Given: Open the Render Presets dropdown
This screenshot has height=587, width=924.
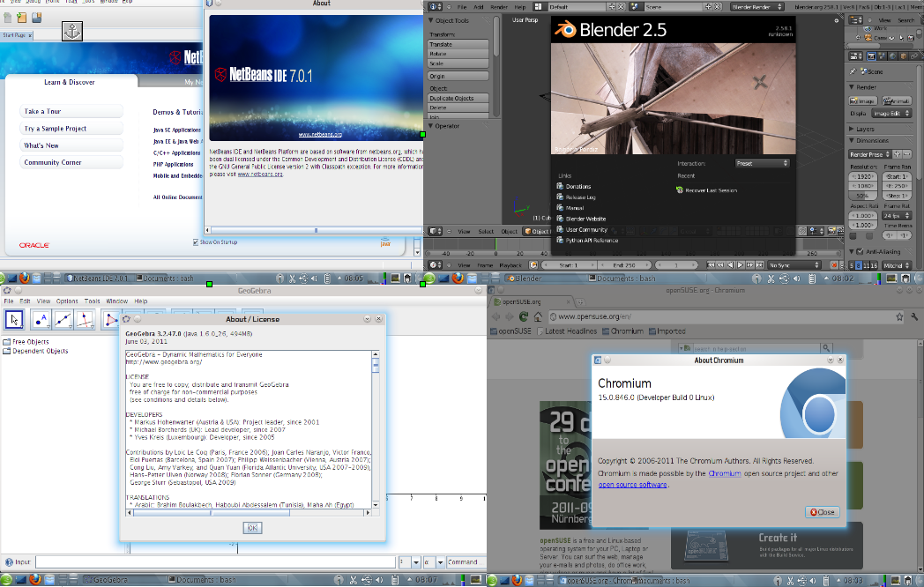Looking at the screenshot, I should [870, 154].
